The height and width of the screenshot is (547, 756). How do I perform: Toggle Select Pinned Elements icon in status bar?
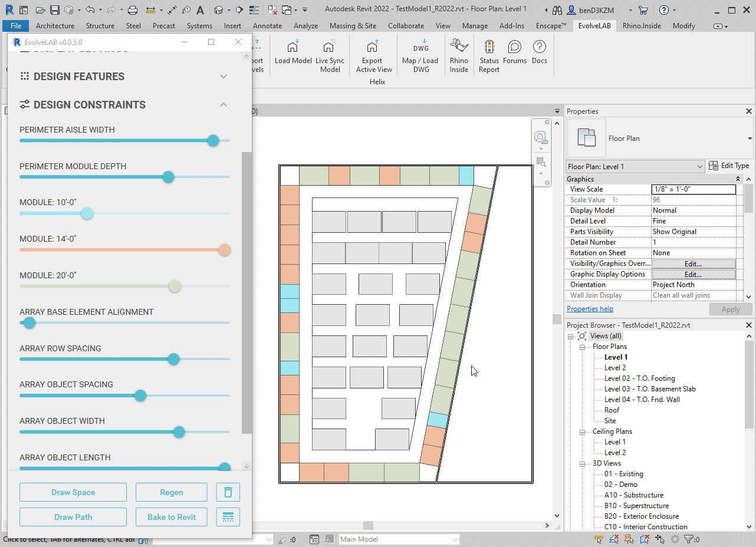[629, 539]
